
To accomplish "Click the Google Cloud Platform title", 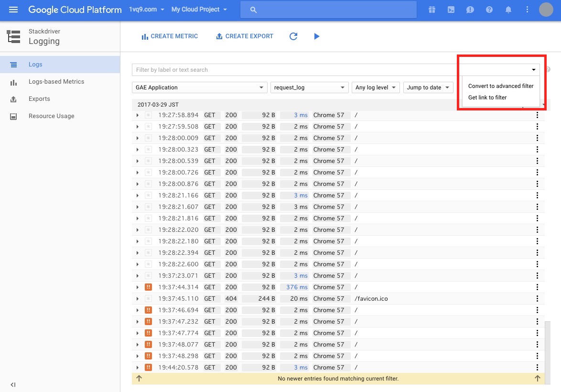I will pyautogui.click(x=75, y=10).
